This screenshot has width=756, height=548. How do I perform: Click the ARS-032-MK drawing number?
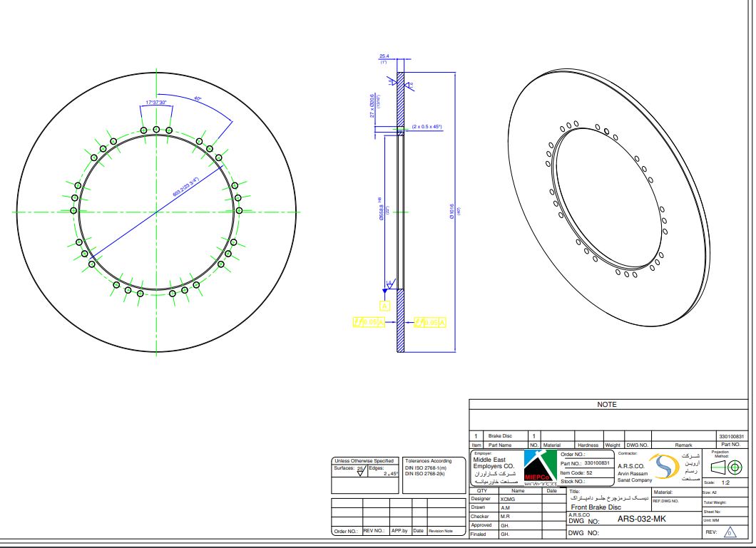(641, 519)
